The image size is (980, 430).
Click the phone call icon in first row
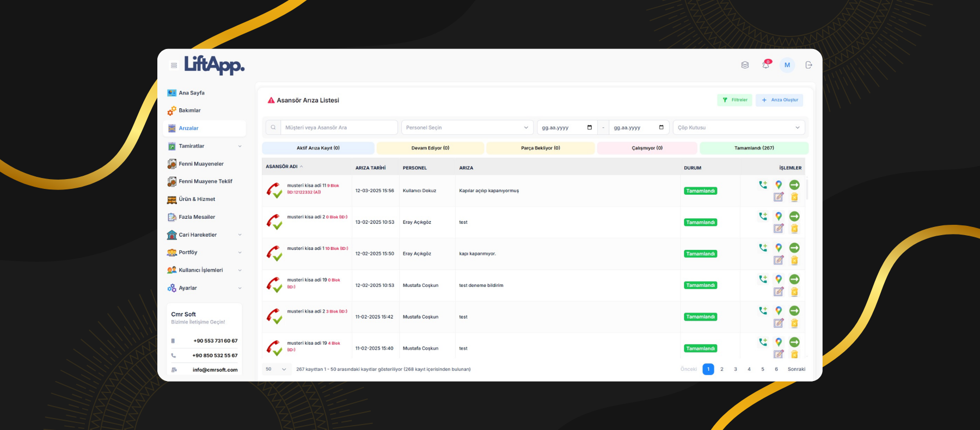(x=763, y=185)
